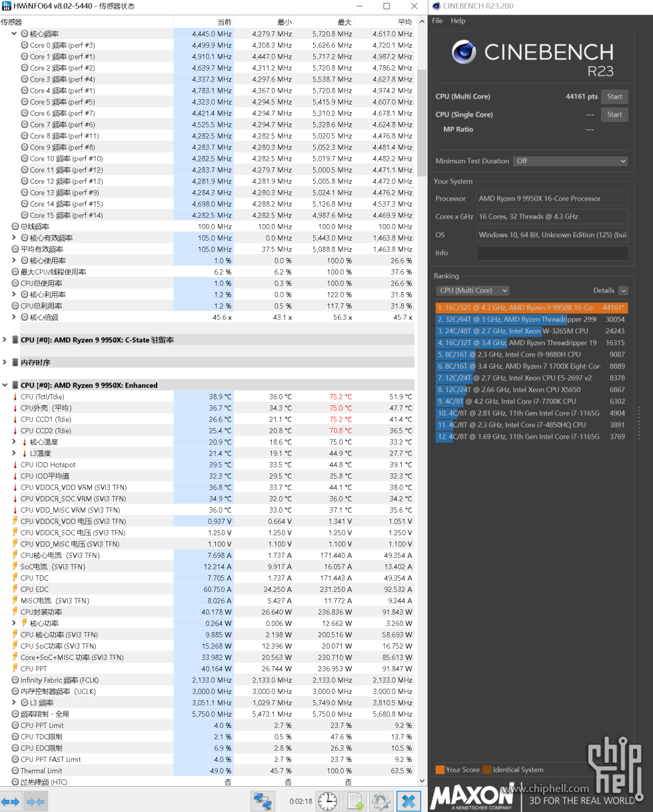
Task: Start logging with the sheet-plus icon
Action: tap(355, 801)
